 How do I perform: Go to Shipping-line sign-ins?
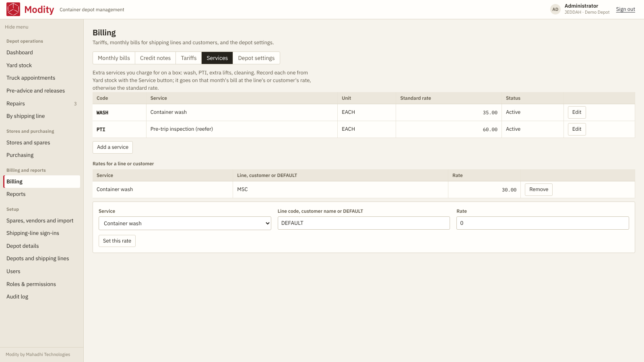(42, 233)
